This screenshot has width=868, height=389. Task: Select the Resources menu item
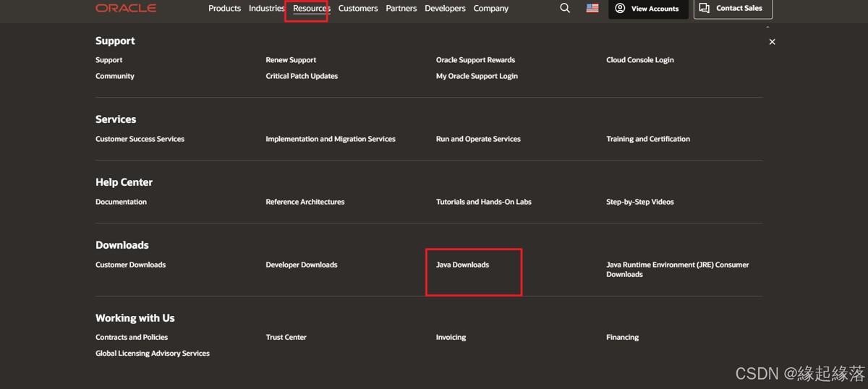point(311,9)
